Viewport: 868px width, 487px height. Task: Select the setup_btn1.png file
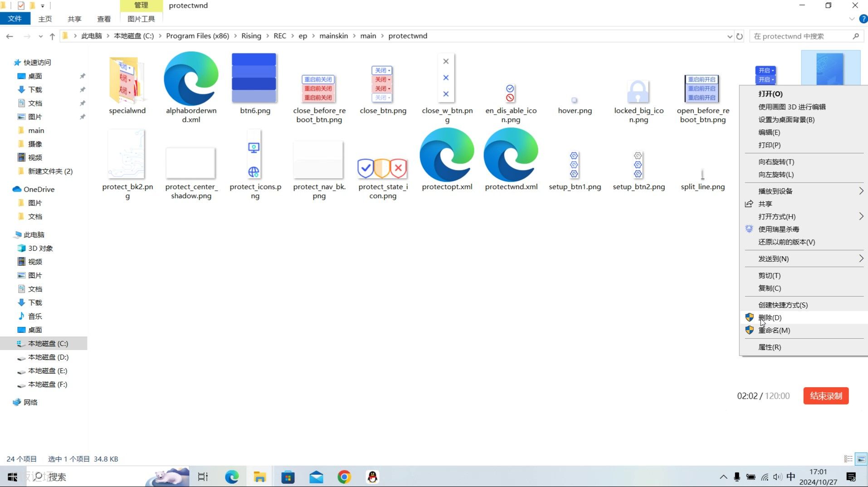click(x=574, y=165)
